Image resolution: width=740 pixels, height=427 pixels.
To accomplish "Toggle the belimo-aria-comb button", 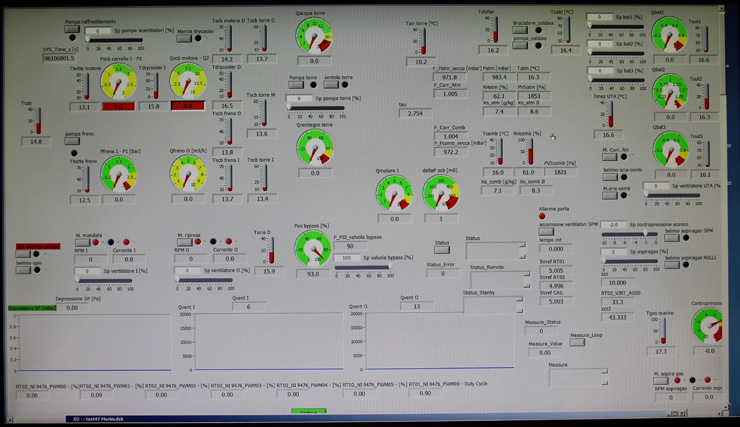I will click(x=610, y=177).
